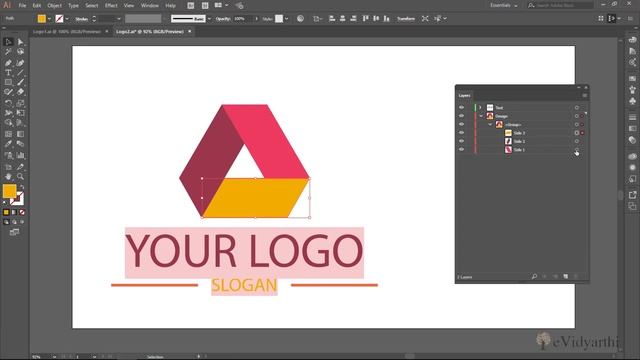
Task: Open the stroke weight dropdown
Action: [119, 19]
